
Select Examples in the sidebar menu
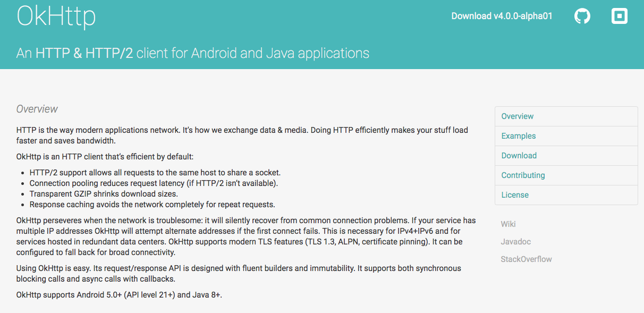click(566, 136)
